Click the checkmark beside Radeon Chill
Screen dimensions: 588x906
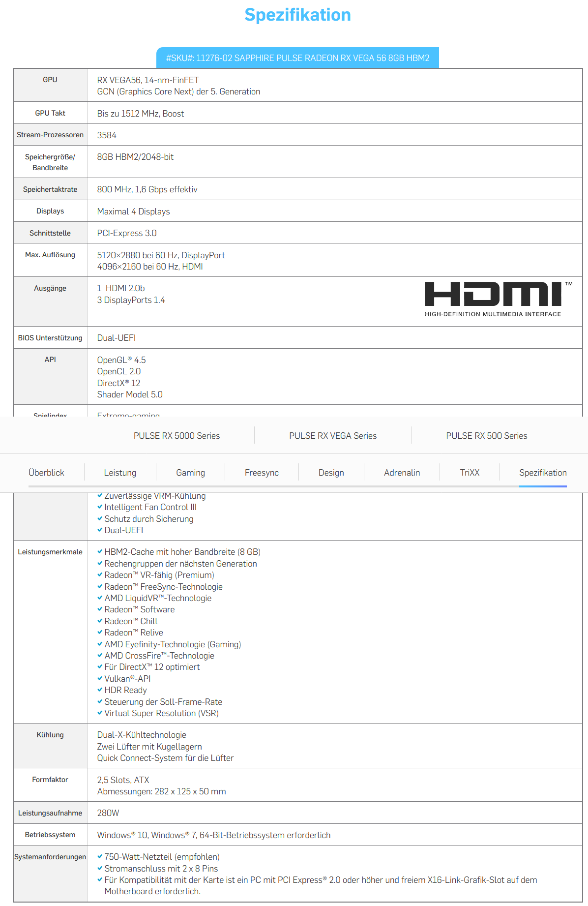click(x=100, y=621)
